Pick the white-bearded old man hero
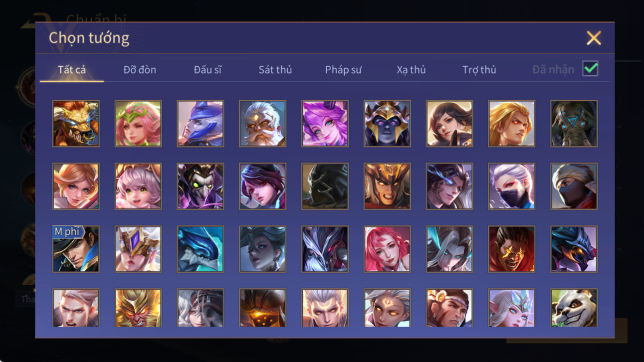 pos(262,124)
